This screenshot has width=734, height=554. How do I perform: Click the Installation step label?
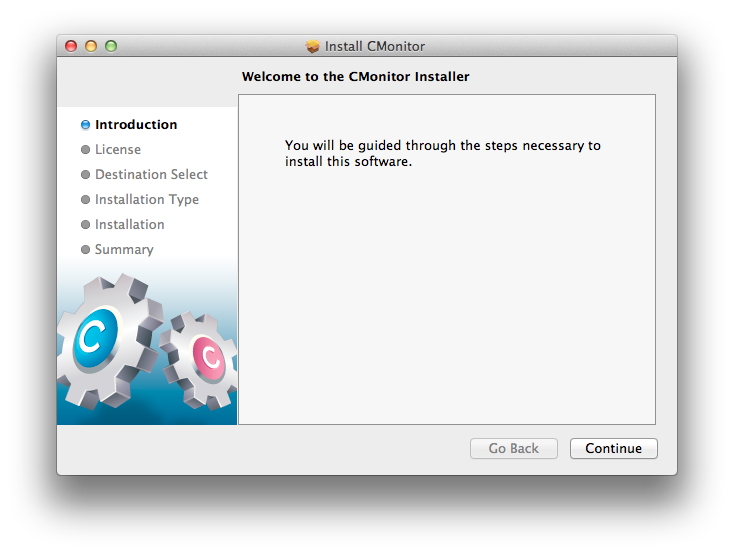[x=130, y=224]
